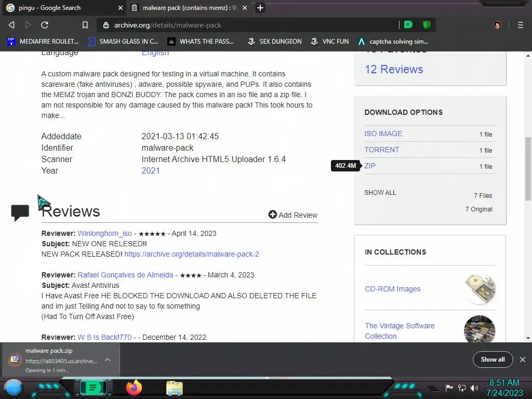Click the Reviews speech bubble icon
Viewport: 532px width, 399px height.
(20, 212)
